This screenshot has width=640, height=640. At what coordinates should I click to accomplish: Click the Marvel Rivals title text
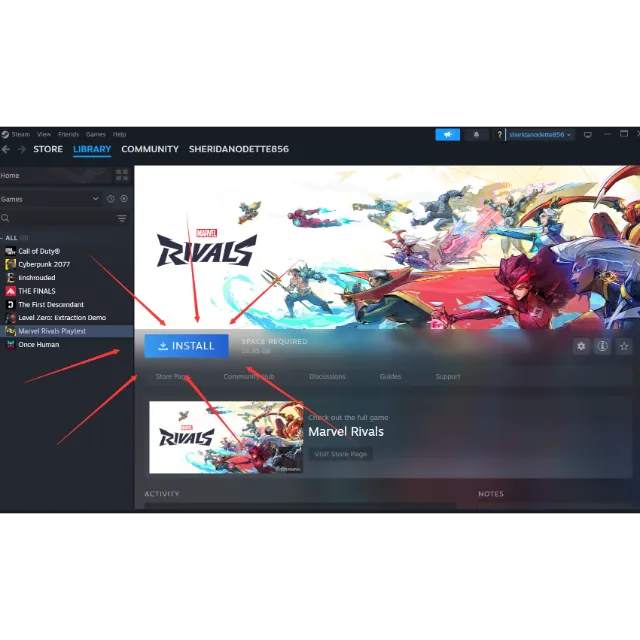346,431
